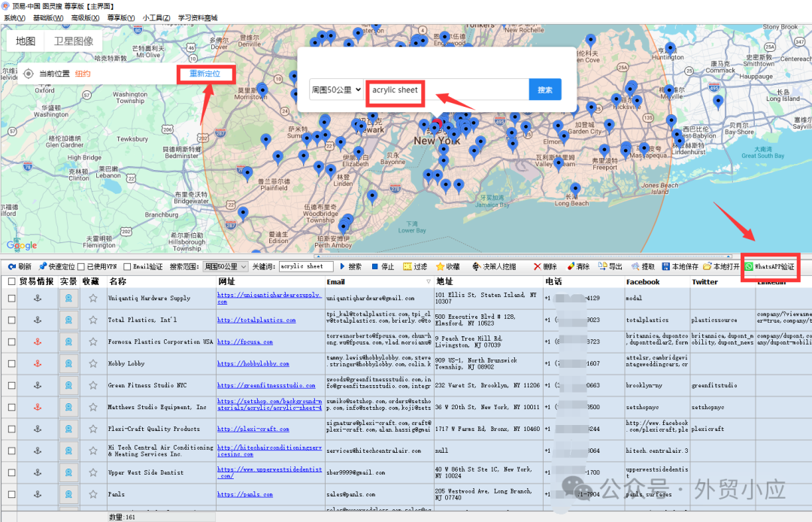Image resolution: width=812 pixels, height=522 pixels.
Task: Toggle the Email验证 checkbox
Action: click(127, 266)
